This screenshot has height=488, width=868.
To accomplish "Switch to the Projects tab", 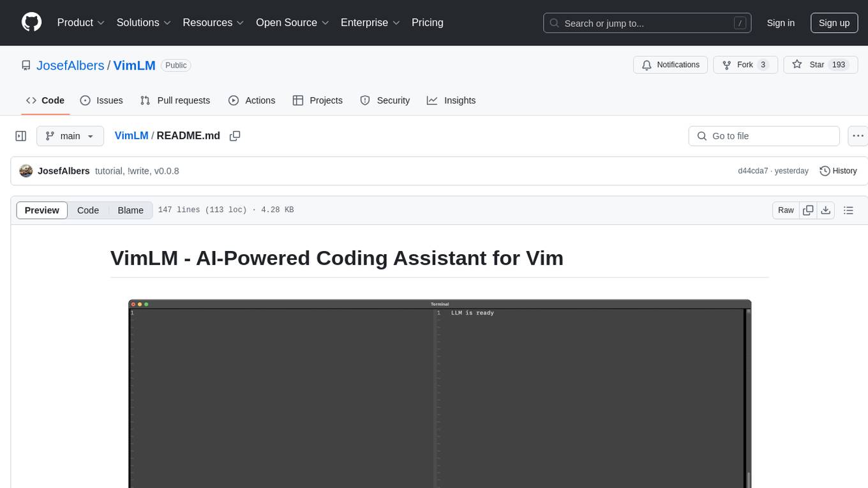I will pyautogui.click(x=318, y=100).
